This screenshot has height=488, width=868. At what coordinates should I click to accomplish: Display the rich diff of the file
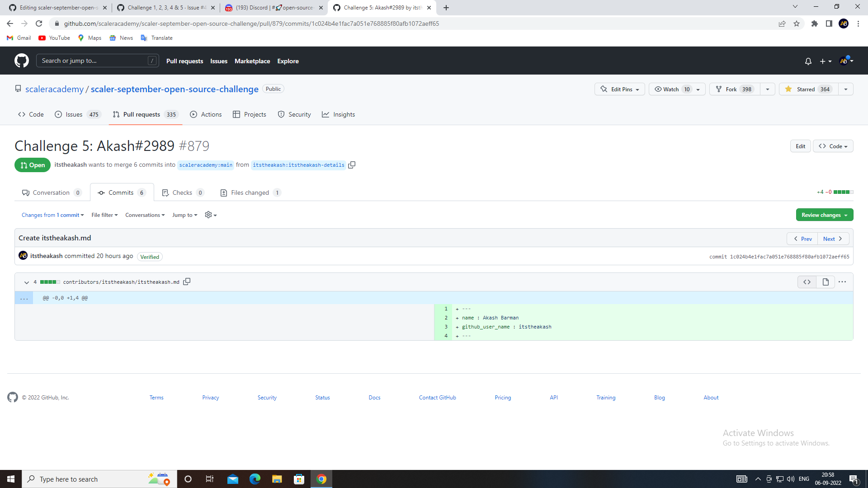pos(826,282)
